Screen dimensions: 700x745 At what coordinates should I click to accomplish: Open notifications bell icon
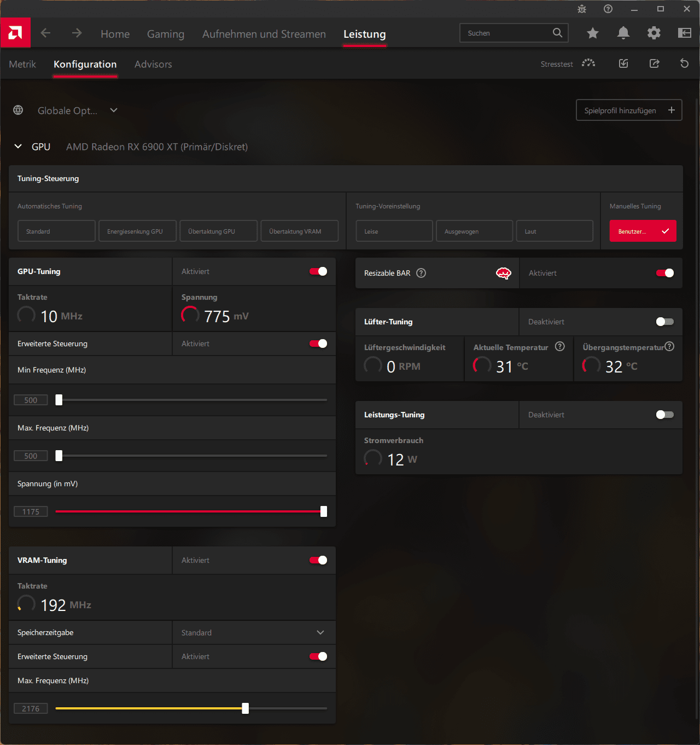click(x=623, y=33)
